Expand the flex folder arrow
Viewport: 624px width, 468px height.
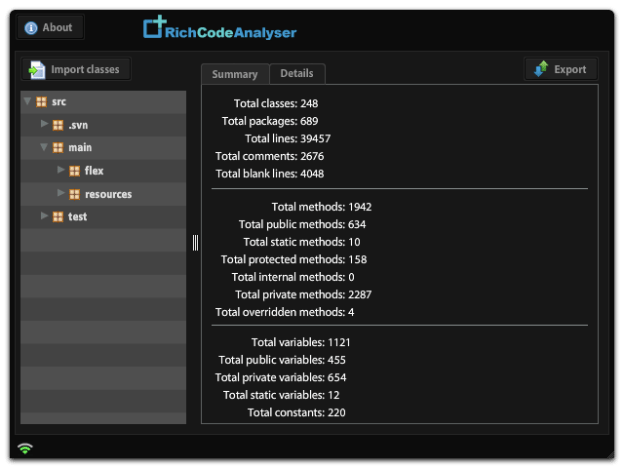click(x=61, y=170)
